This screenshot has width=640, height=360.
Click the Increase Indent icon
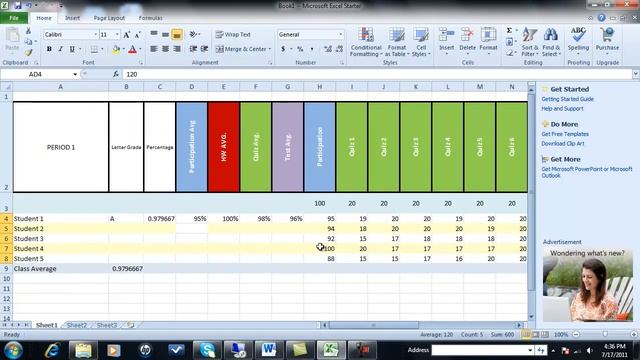point(204,49)
